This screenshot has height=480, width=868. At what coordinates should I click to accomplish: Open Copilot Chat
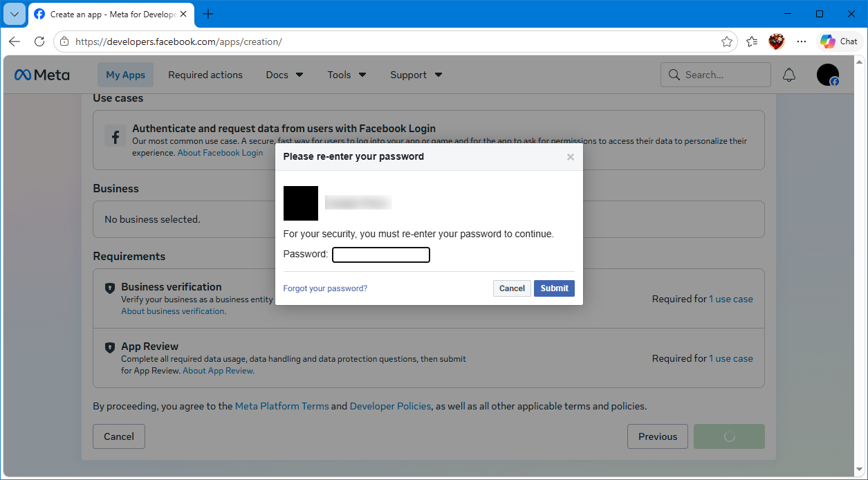[840, 41]
